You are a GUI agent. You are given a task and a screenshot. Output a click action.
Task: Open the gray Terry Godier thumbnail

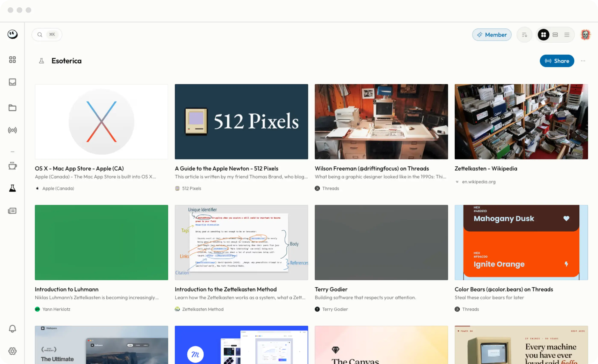tap(381, 243)
